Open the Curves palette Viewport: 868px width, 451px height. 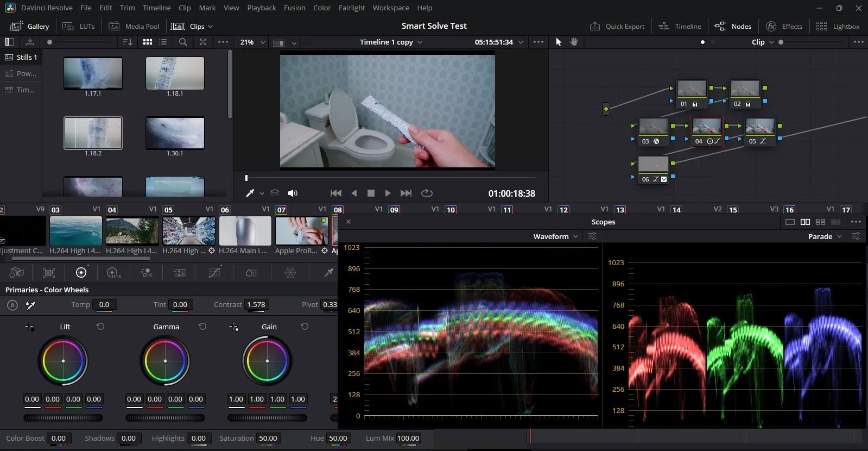point(214,273)
